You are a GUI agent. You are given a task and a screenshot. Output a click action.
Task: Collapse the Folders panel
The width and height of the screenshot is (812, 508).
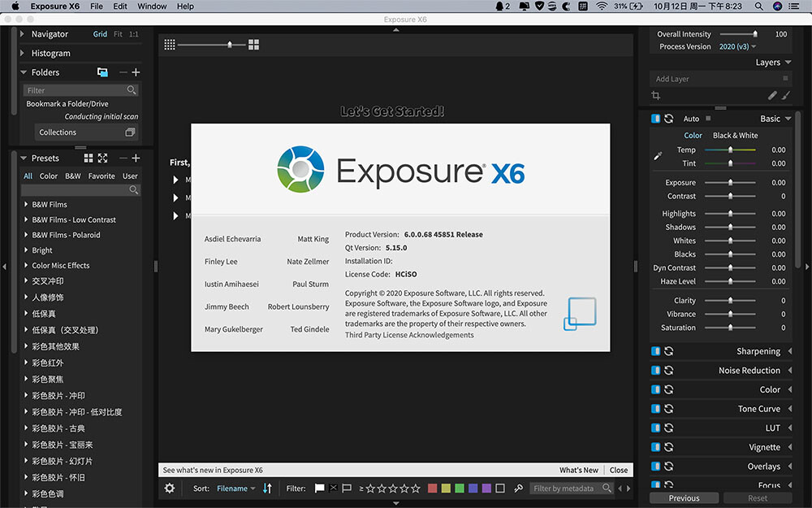point(23,72)
